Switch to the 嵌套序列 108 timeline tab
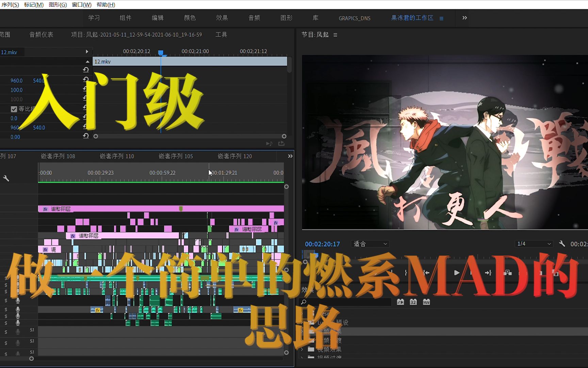588x368 pixels. tap(58, 156)
